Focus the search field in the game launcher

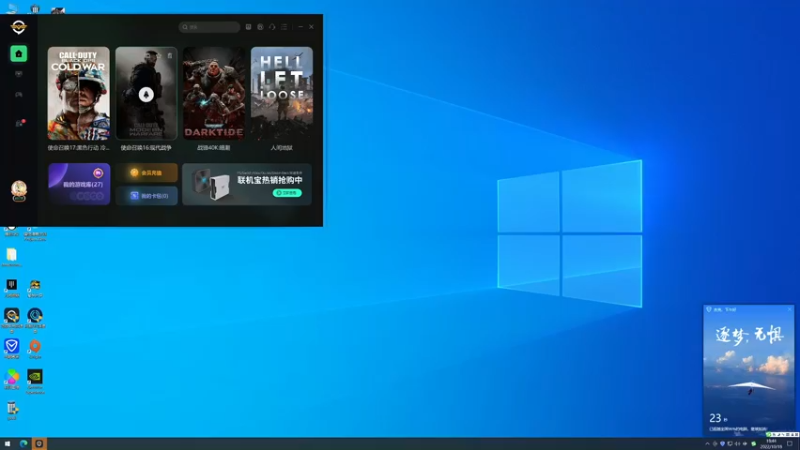coord(209,27)
